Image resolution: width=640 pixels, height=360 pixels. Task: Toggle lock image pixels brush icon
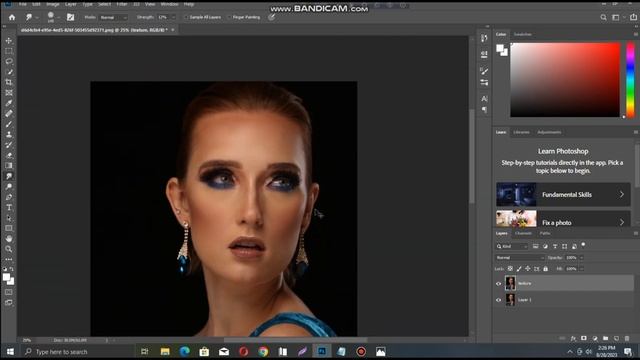519,269
